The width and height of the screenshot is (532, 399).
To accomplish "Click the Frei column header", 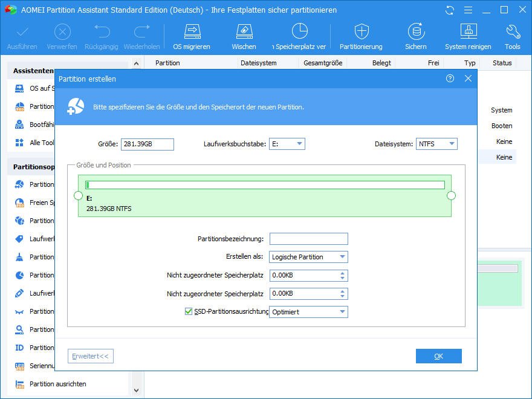I will pyautogui.click(x=433, y=63).
